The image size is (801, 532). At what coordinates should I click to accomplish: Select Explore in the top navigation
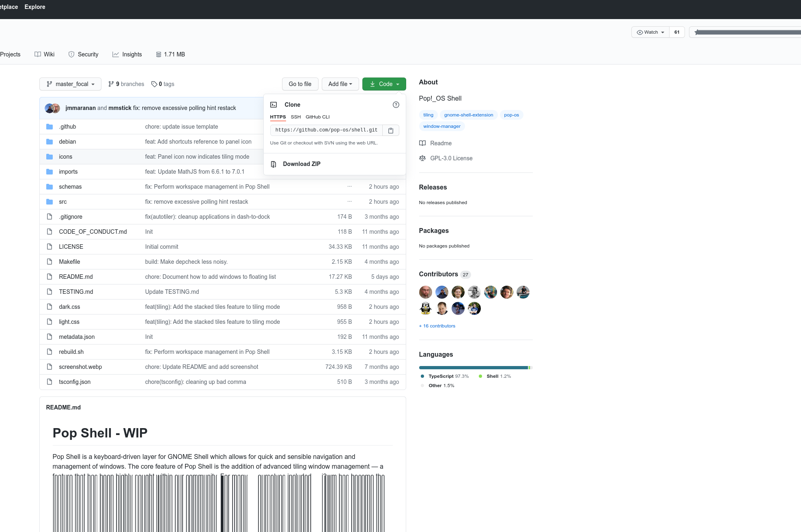[x=34, y=7]
